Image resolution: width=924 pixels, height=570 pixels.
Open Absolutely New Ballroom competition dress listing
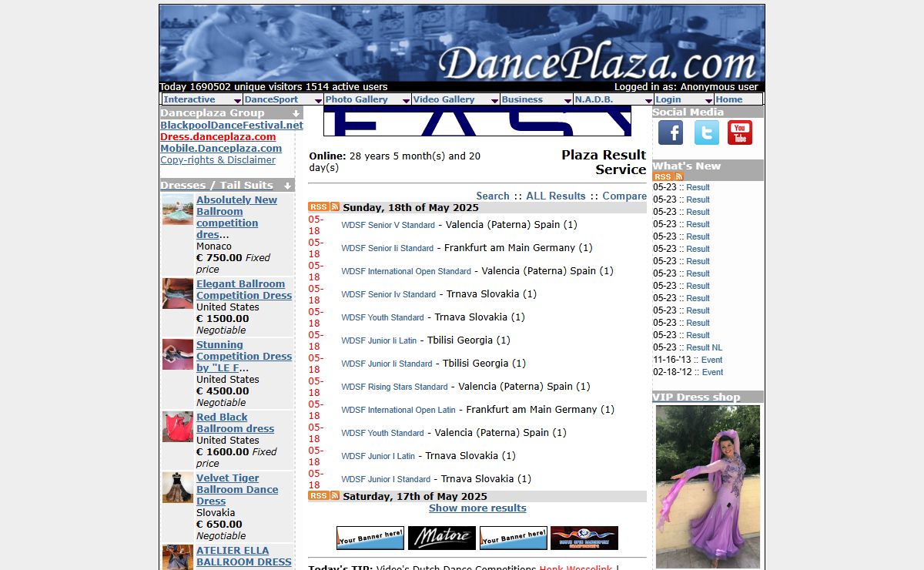tap(236, 217)
